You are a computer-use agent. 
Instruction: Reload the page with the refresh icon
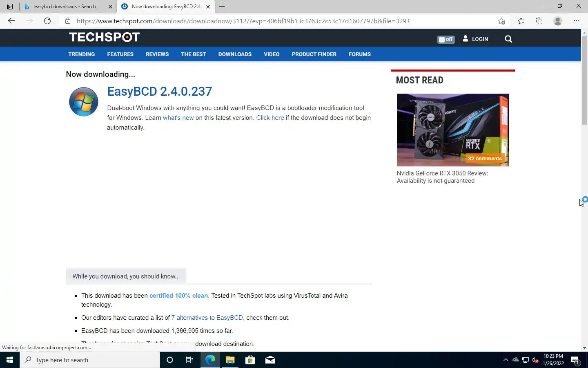tap(47, 21)
